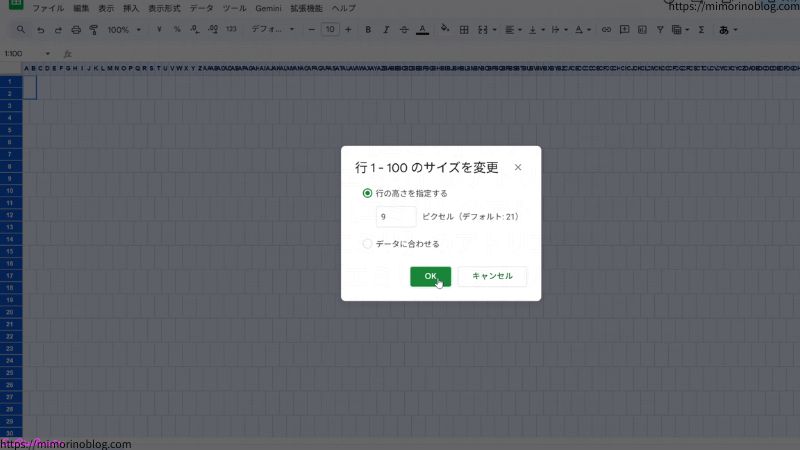Open the 表示形式 menu
This screenshot has width=800, height=450.
pyautogui.click(x=164, y=8)
